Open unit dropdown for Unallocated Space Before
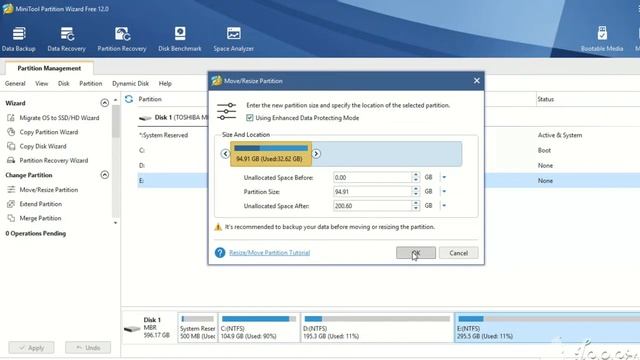This screenshot has height=360, width=640. 444,177
